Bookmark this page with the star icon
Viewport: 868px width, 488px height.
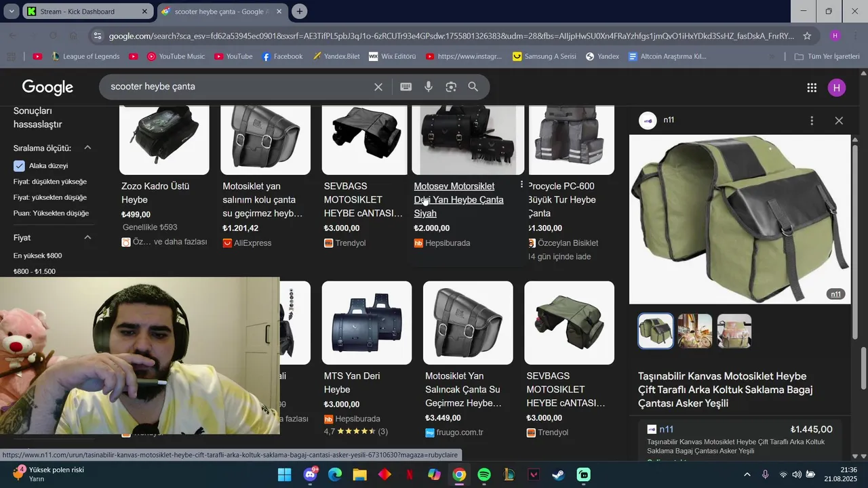coord(807,36)
